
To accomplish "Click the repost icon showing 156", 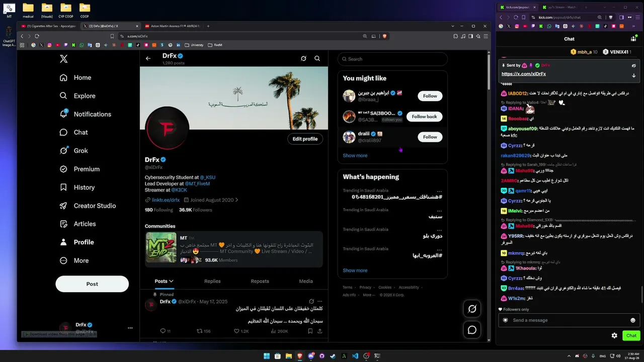I will (x=199, y=331).
